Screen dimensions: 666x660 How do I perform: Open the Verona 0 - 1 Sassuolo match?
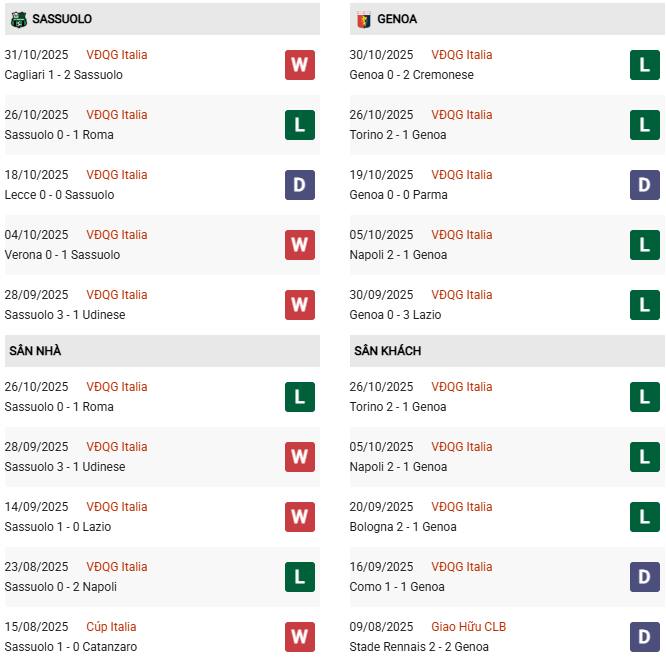coord(62,255)
